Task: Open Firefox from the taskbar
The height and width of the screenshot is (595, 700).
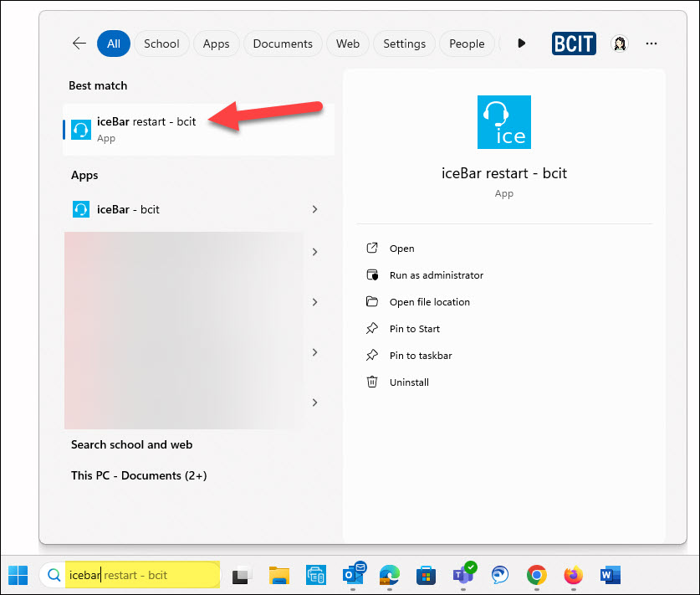Action: (x=573, y=575)
